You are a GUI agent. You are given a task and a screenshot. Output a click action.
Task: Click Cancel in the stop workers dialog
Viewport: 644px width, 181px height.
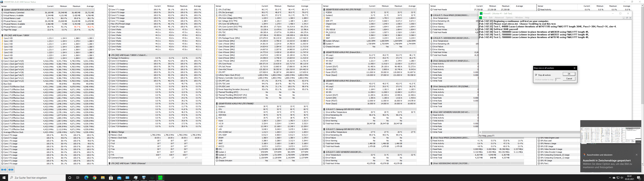pyautogui.click(x=569, y=78)
